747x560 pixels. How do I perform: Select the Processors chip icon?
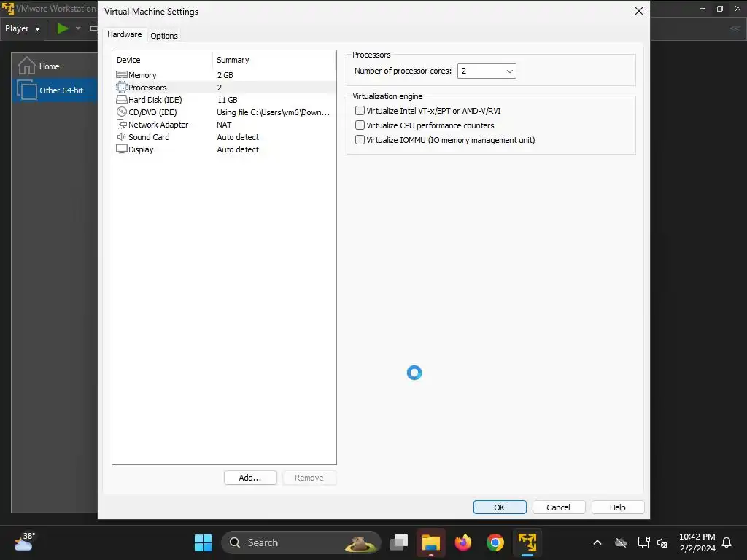[122, 87]
